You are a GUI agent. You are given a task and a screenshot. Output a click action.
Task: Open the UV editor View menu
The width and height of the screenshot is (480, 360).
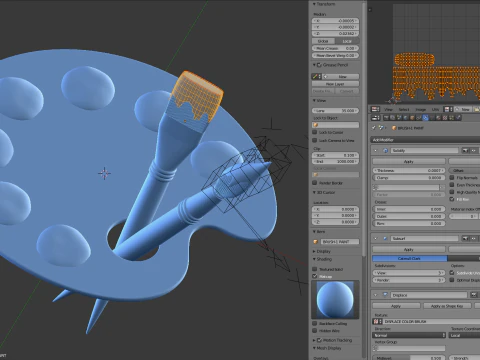tap(388, 109)
